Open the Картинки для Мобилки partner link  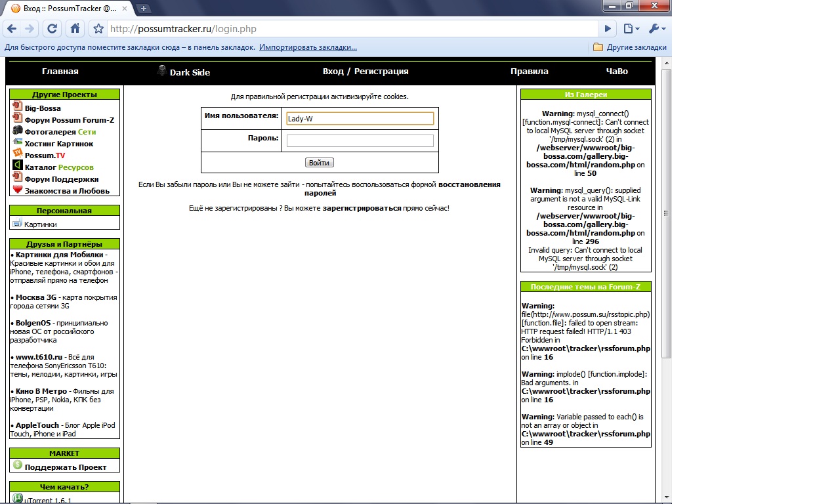click(60, 255)
